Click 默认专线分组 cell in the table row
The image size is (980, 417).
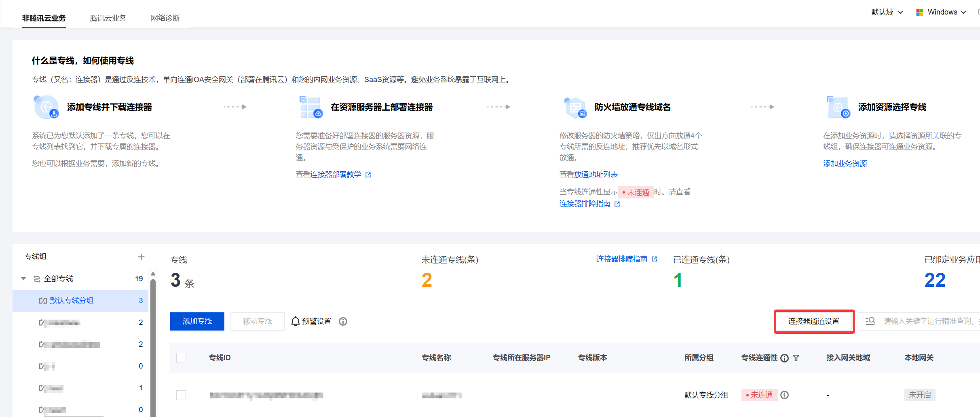706,395
